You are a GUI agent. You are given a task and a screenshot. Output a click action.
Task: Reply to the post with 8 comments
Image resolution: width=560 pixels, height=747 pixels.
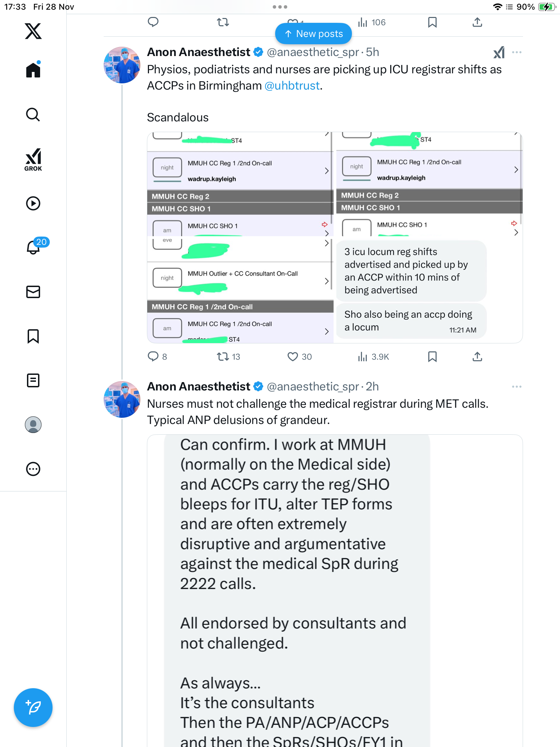coord(153,357)
